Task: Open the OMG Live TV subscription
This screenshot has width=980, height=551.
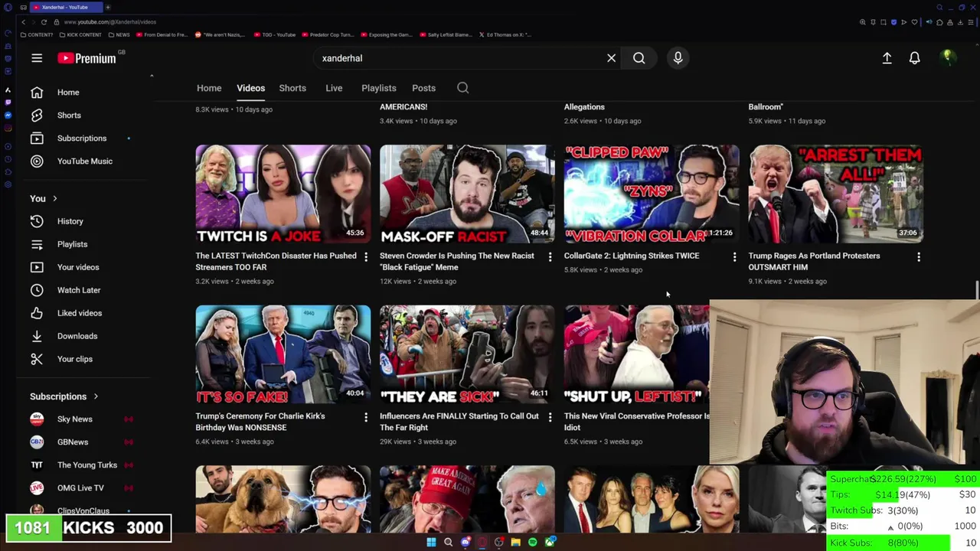Action: pos(84,487)
